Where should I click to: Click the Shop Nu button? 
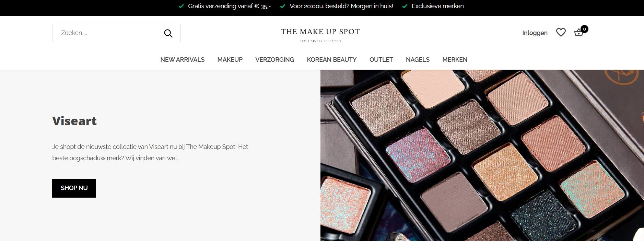pos(74,188)
